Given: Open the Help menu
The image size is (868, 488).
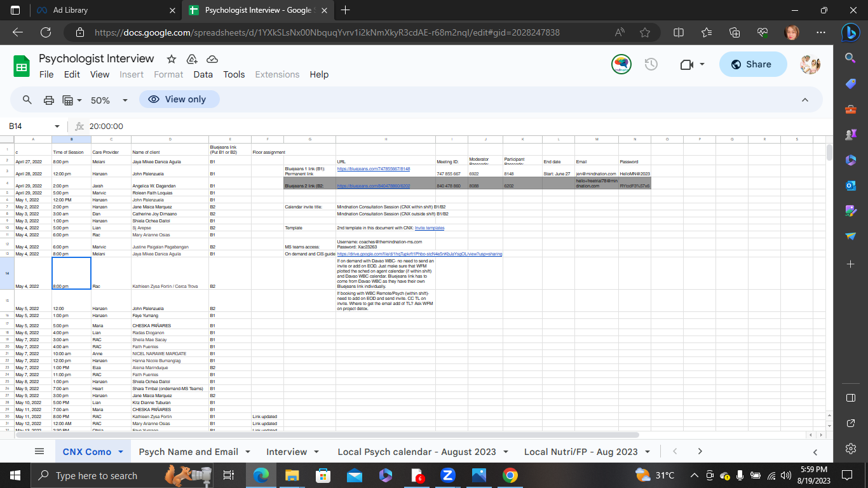Looking at the screenshot, I should [x=319, y=74].
